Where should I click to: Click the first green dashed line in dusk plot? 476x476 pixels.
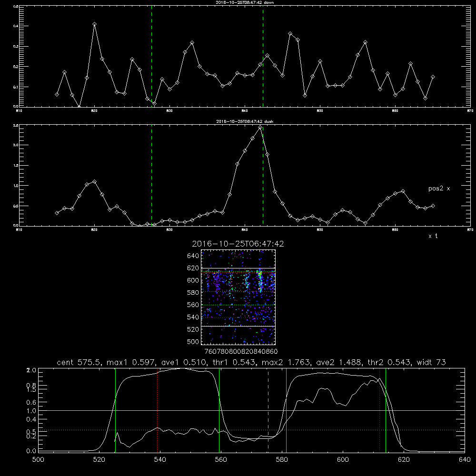point(151,175)
